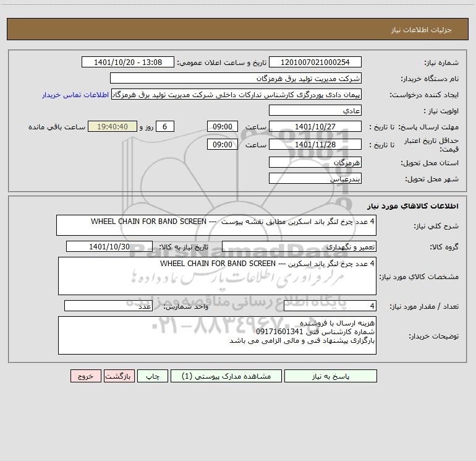Click the unit of measure field عدد
Image resolution: width=476 pixels, height=461 pixels.
[108, 306]
